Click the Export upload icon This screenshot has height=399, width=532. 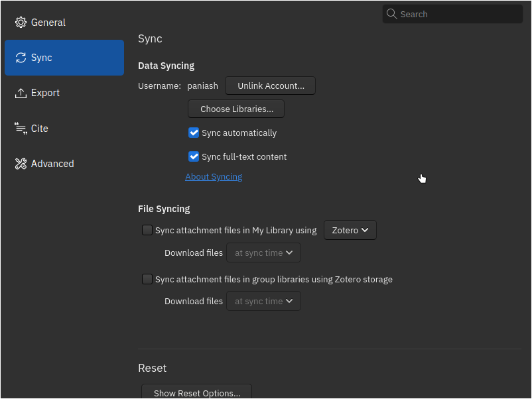pyautogui.click(x=21, y=93)
